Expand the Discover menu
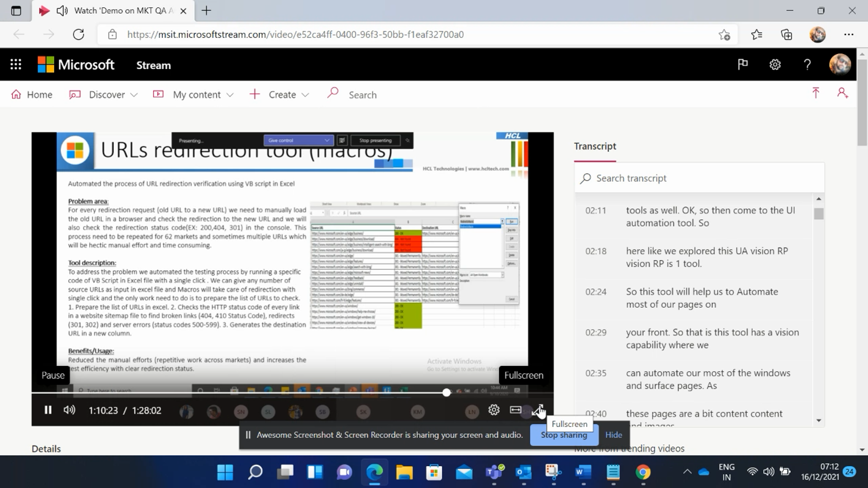The width and height of the screenshot is (868, 488). click(x=103, y=94)
